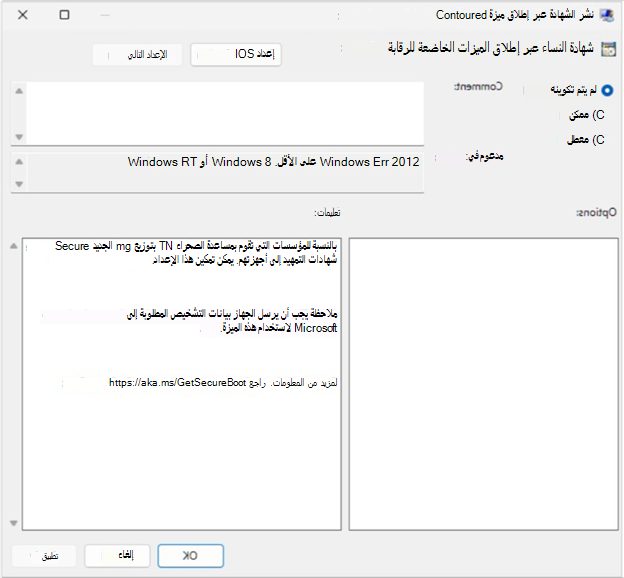This screenshot has width=624, height=578.
Task: Click the empty Options pane
Action: pyautogui.click(x=484, y=384)
